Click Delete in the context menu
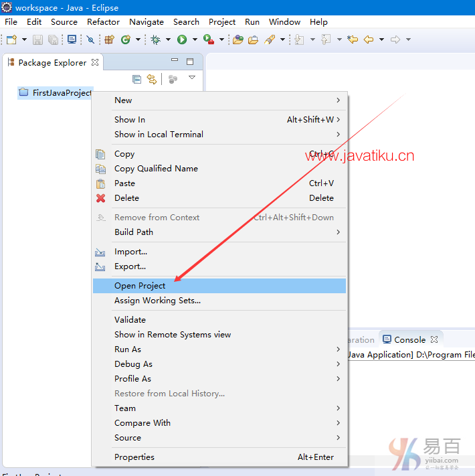The image size is (475, 476). (x=219, y=198)
